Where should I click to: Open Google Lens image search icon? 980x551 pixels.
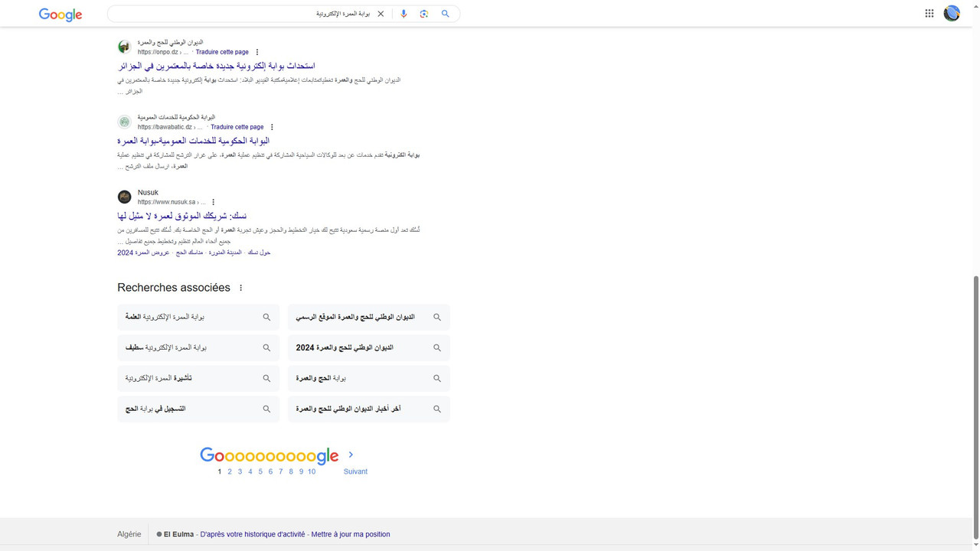point(424,14)
